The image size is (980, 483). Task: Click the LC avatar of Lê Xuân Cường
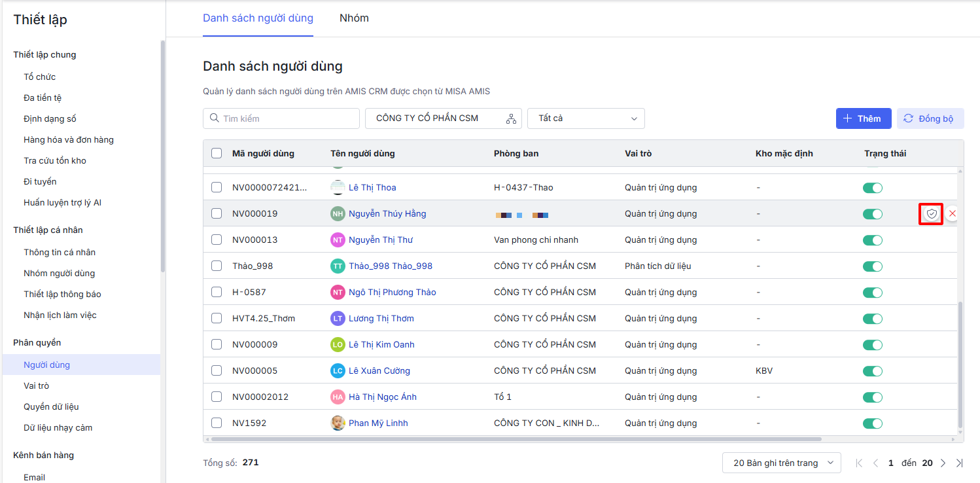pyautogui.click(x=338, y=370)
